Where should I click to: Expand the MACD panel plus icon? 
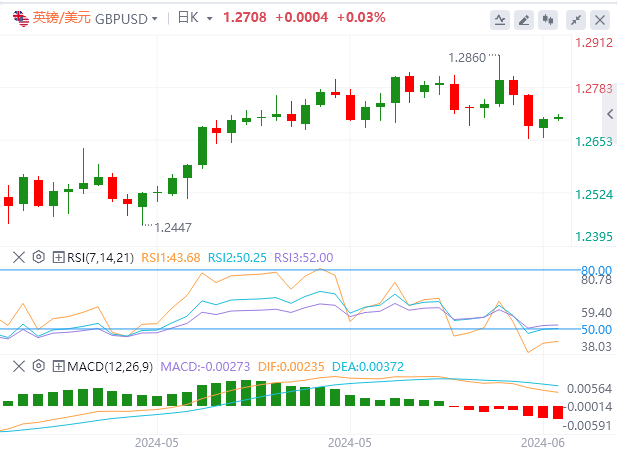click(58, 366)
